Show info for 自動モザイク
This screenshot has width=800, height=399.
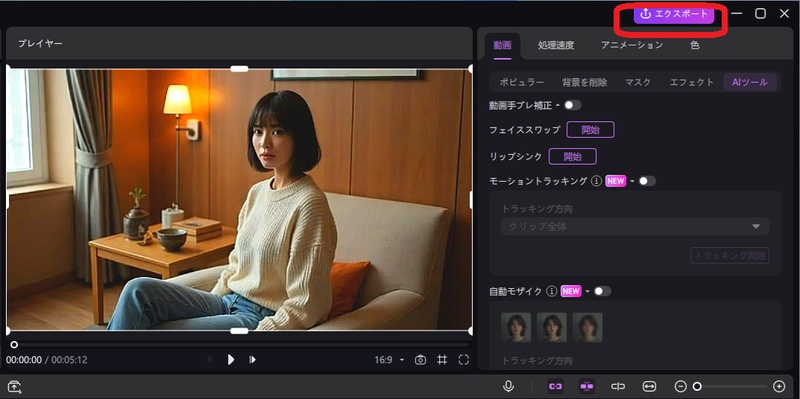coord(551,291)
